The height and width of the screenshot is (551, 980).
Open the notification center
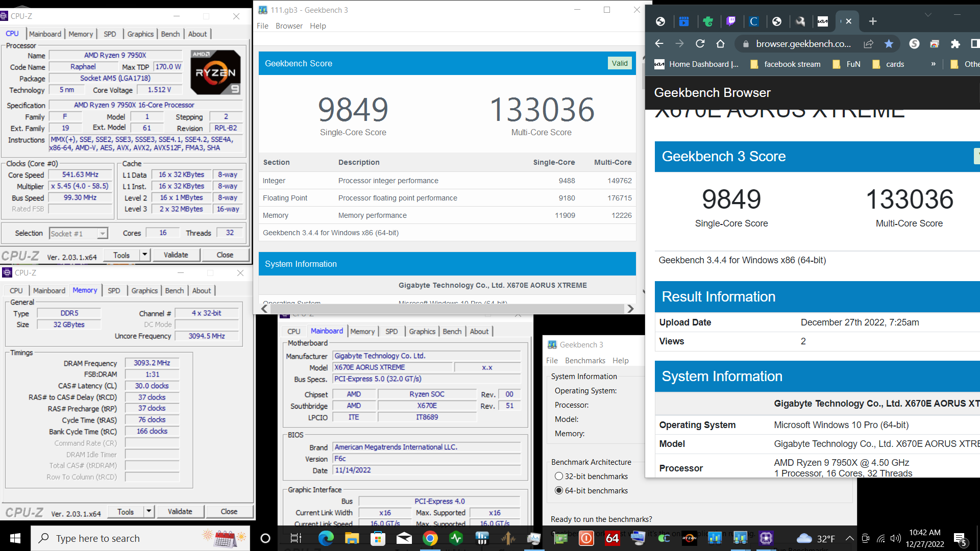[x=960, y=539]
